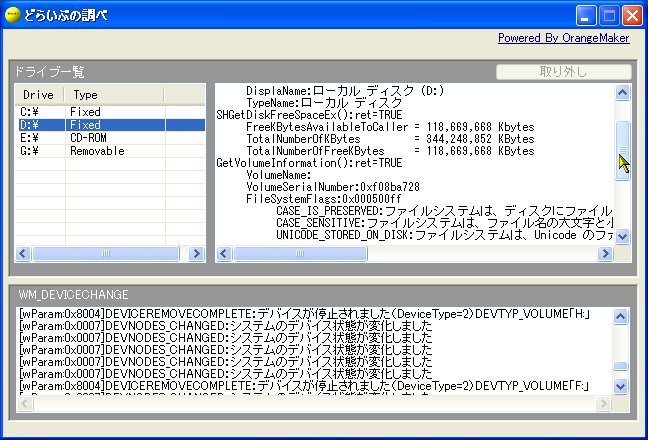The image size is (648, 440).
Task: Click right arrow of drive info horizontal scrollbar
Action: click(605, 253)
